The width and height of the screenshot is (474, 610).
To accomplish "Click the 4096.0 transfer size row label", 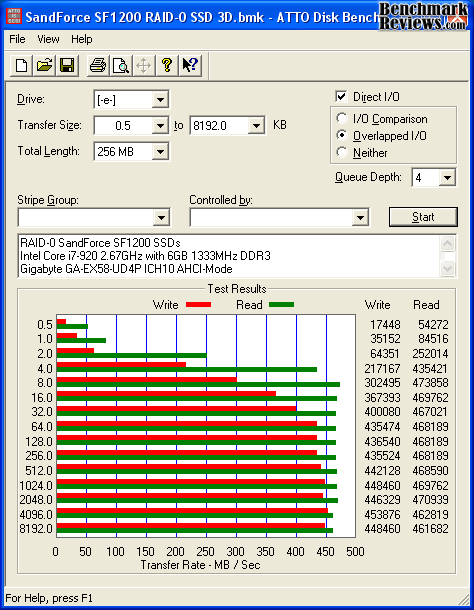I will coord(36,515).
